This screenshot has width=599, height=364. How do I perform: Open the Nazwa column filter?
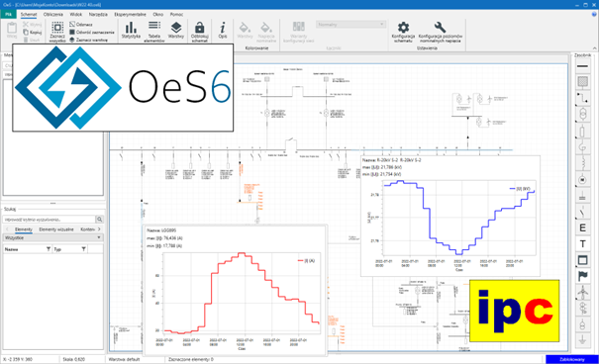pos(49,249)
